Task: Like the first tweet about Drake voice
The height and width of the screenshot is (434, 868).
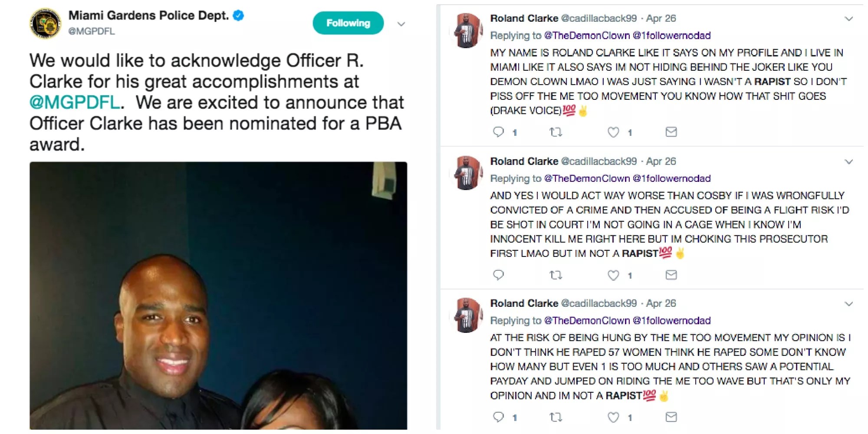Action: pos(613,132)
